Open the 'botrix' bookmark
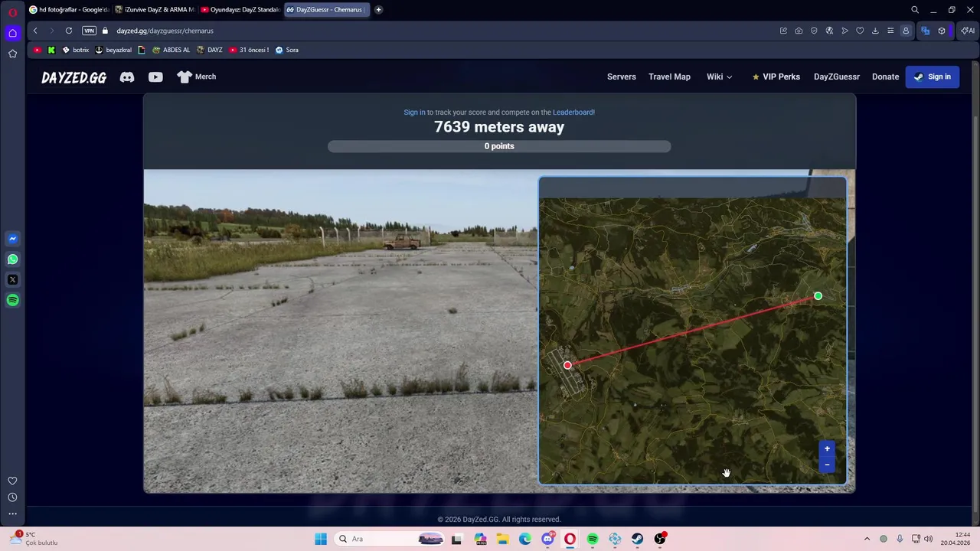980x551 pixels. [75, 50]
